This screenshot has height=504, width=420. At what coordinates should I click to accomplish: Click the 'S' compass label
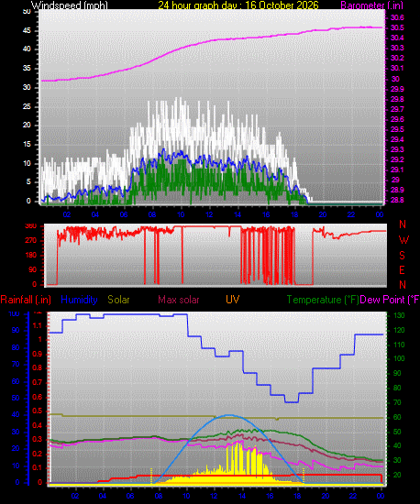click(x=402, y=256)
